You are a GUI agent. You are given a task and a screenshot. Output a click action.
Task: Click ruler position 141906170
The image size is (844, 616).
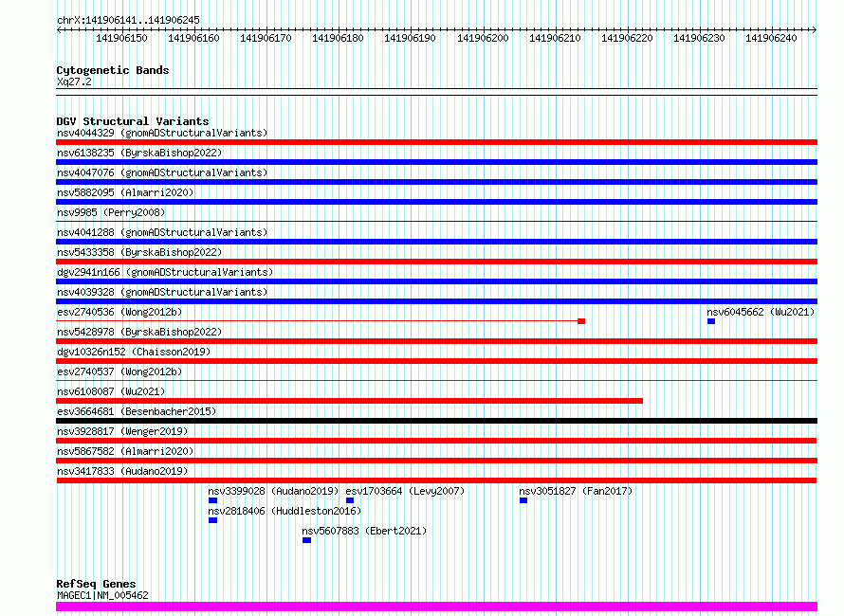tap(266, 38)
